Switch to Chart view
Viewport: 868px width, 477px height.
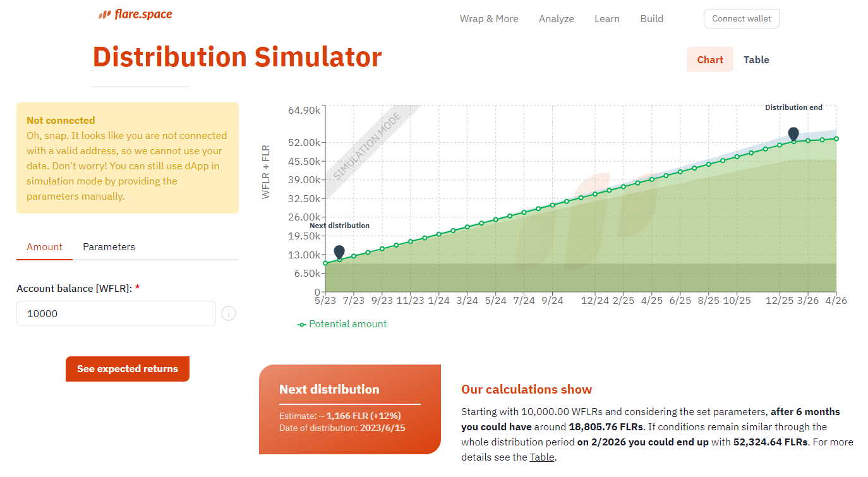[x=709, y=60]
